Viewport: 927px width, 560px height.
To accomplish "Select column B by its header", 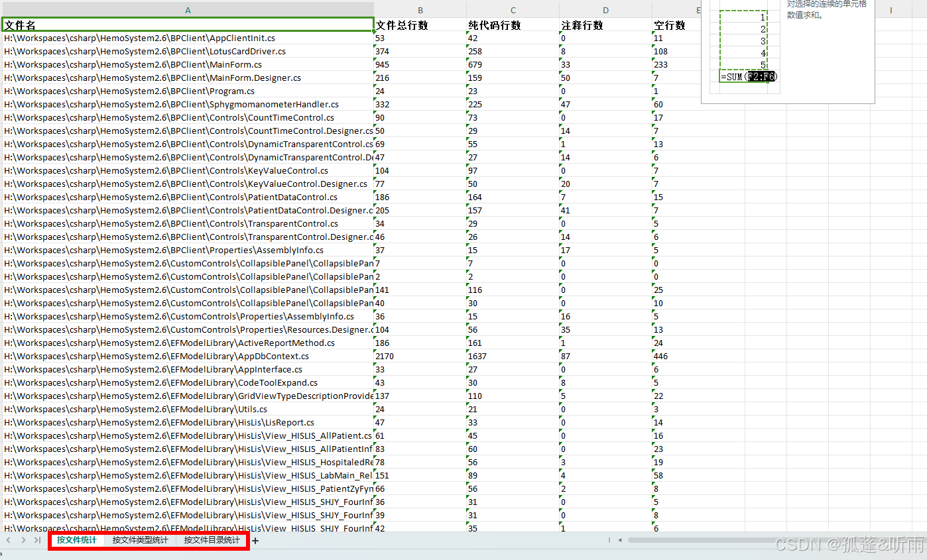I will 420,10.
